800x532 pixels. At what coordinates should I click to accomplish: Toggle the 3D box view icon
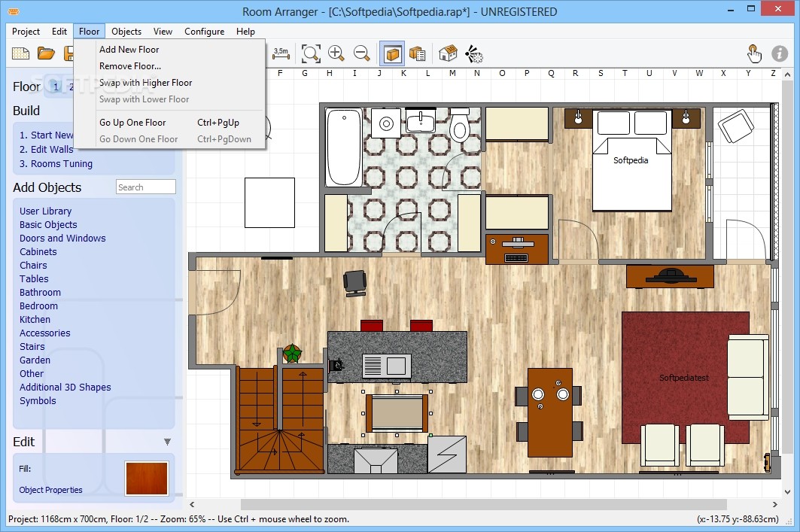coord(392,53)
